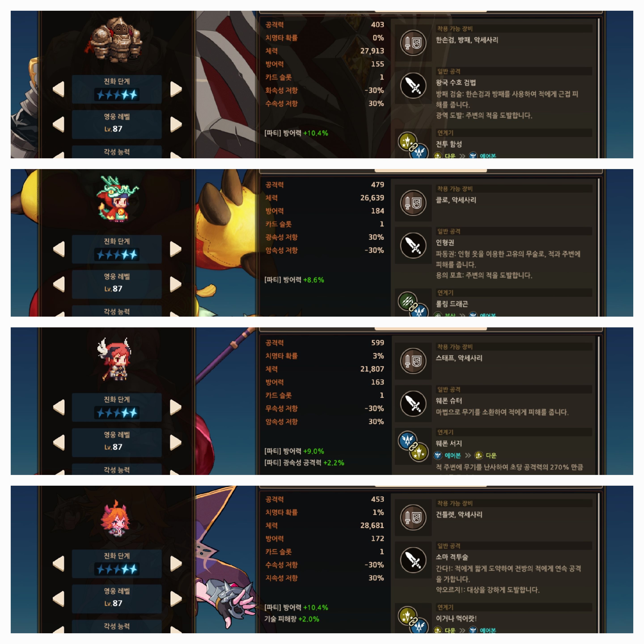Screen dimensions: 644x644
Task: Click the sword attack icon for 웨폰 슈터
Action: (413, 404)
